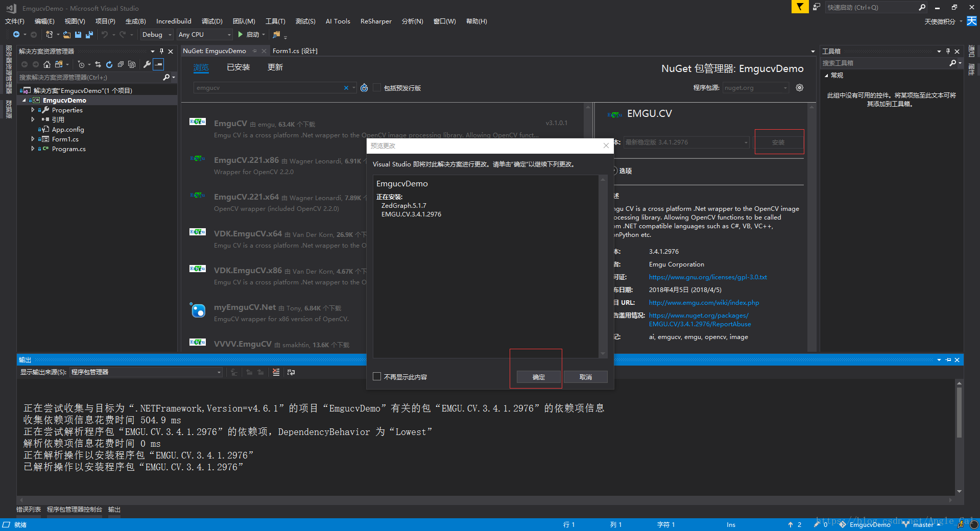
Task: Toggle Word Wrap icon in Output toolbar
Action: [291, 372]
